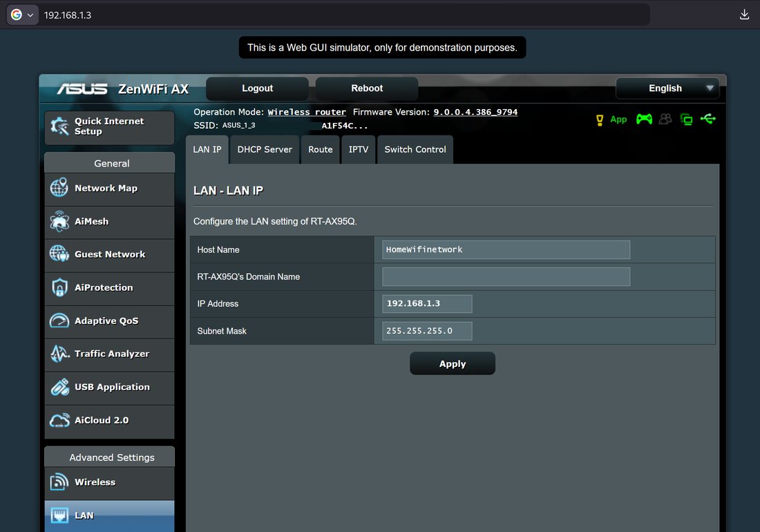
Task: Click the Google icon in address bar
Action: [17, 15]
